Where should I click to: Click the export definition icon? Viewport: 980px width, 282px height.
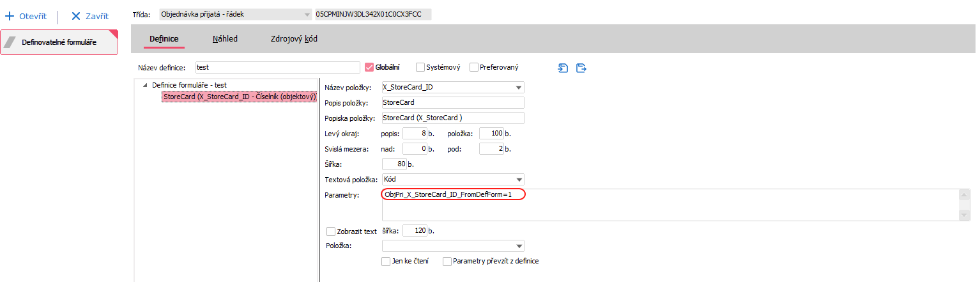(581, 68)
